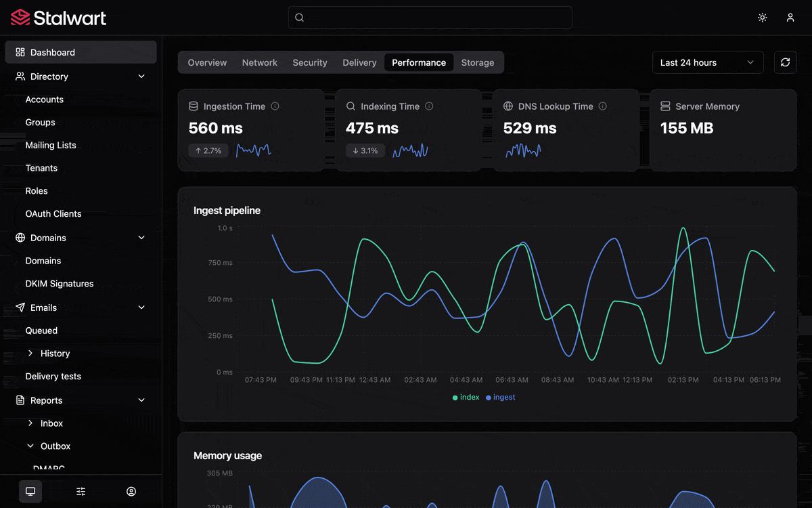Open Groups in the sidebar
812x508 pixels.
coord(41,123)
